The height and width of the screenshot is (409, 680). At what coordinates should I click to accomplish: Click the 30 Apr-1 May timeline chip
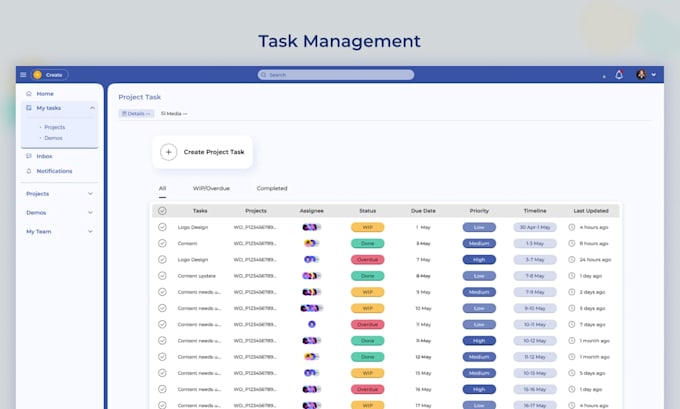535,227
